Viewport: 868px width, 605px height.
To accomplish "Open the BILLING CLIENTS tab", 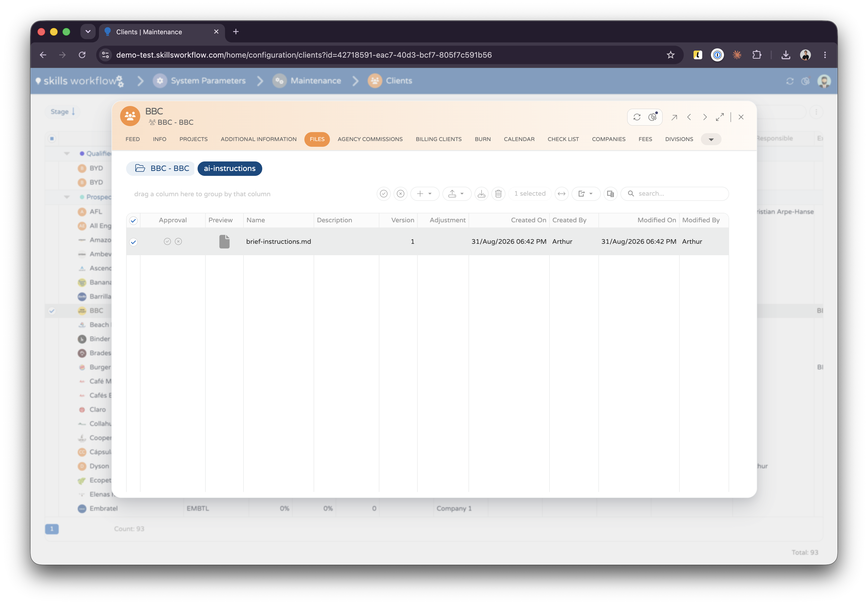I will pos(439,139).
